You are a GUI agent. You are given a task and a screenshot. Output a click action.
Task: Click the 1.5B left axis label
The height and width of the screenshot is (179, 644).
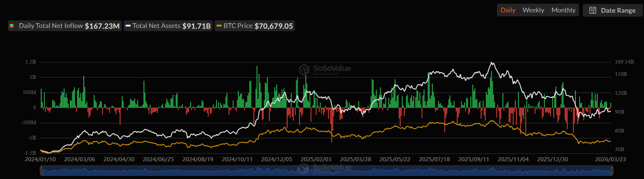pos(30,62)
